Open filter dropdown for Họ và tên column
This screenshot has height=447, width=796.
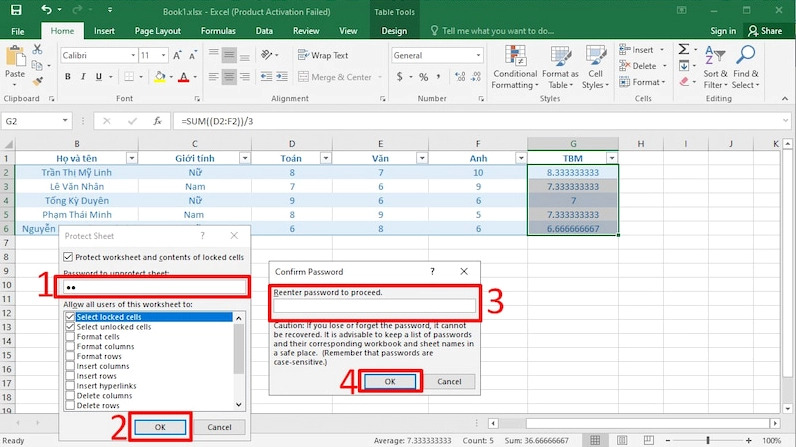point(131,158)
